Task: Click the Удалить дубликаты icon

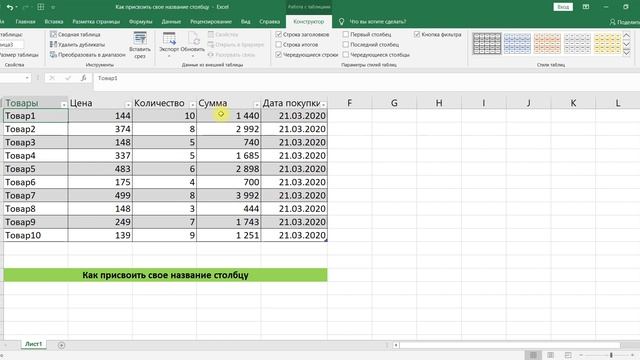Action: pos(53,44)
